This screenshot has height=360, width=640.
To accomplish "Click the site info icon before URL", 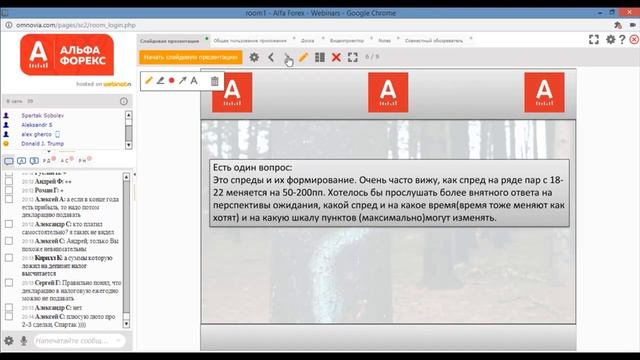I will point(9,25).
